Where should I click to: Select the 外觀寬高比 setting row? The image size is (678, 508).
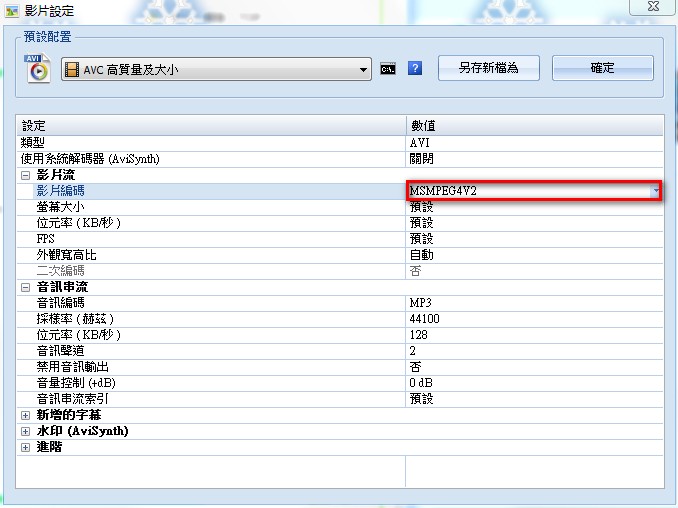click(339, 255)
